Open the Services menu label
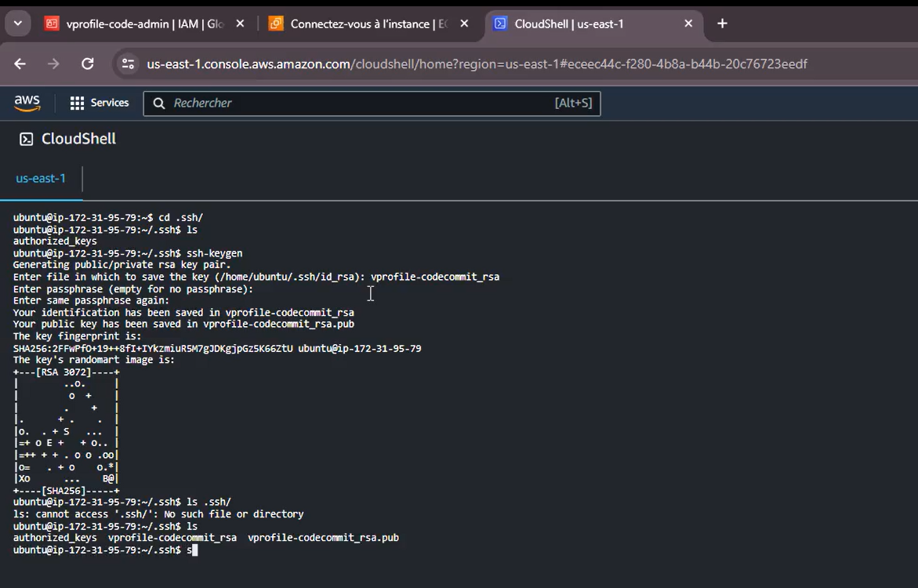 tap(110, 103)
